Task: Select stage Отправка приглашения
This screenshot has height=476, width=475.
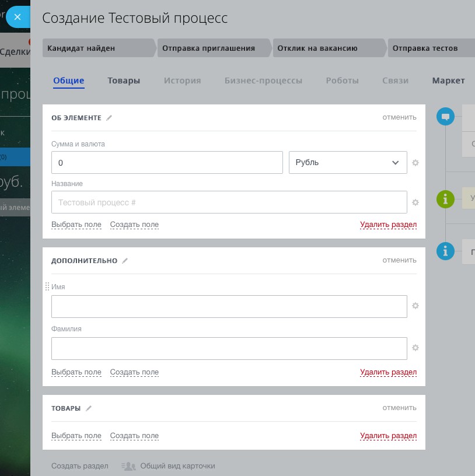Action: tap(209, 48)
